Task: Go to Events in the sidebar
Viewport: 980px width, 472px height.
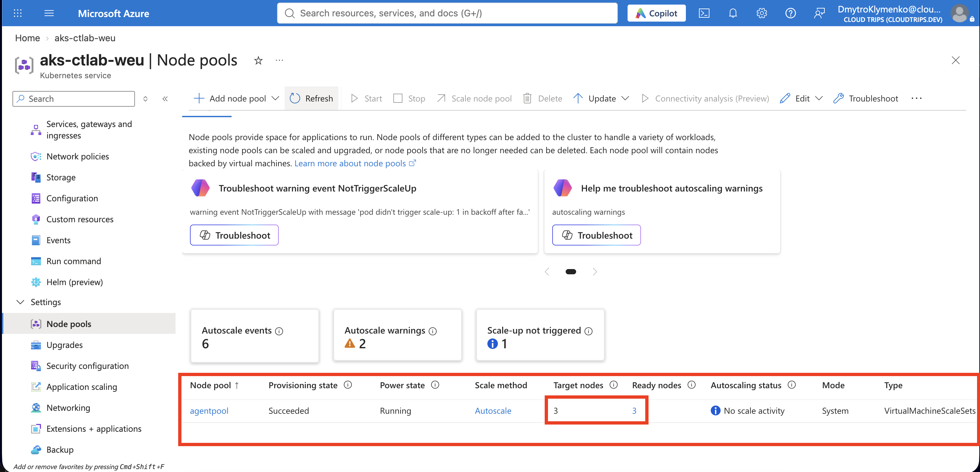Action: point(58,240)
